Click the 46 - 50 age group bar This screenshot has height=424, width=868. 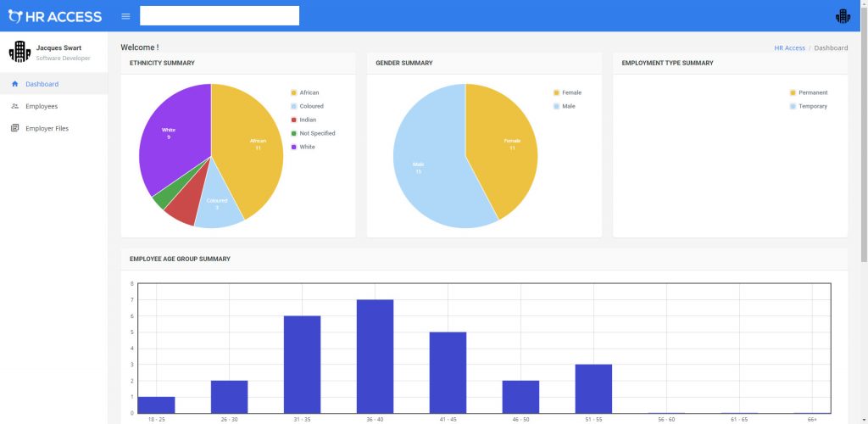[x=521, y=397]
